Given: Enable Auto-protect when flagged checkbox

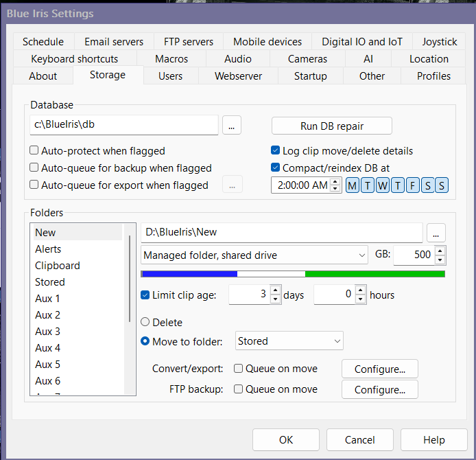Looking at the screenshot, I should tap(34, 151).
